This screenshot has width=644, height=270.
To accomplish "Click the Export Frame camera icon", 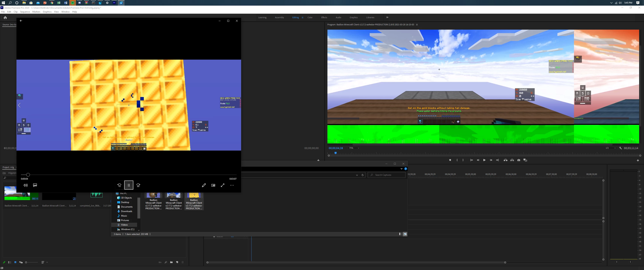I will [519, 160].
